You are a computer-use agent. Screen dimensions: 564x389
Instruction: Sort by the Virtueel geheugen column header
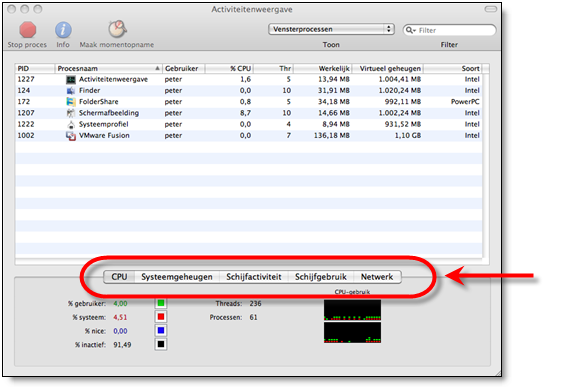pos(388,68)
